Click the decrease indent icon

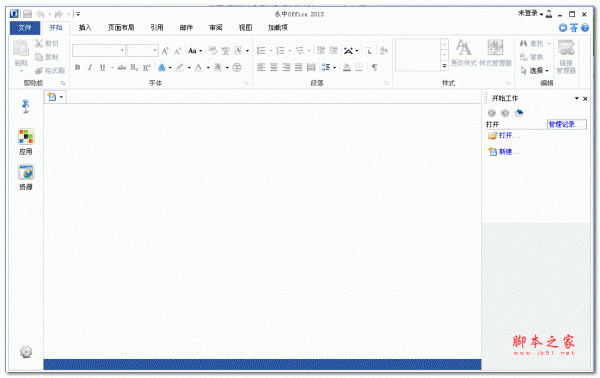(321, 51)
